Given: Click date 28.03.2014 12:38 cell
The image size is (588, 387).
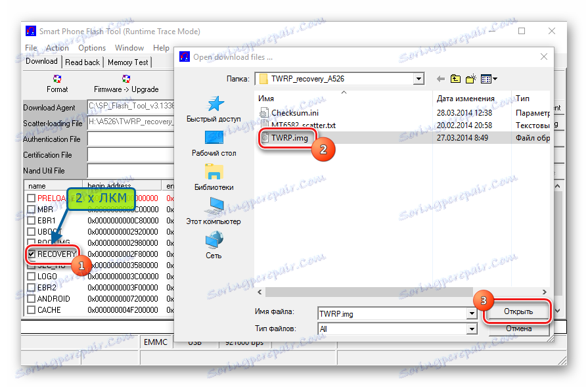Looking at the screenshot, I should click(x=464, y=113).
